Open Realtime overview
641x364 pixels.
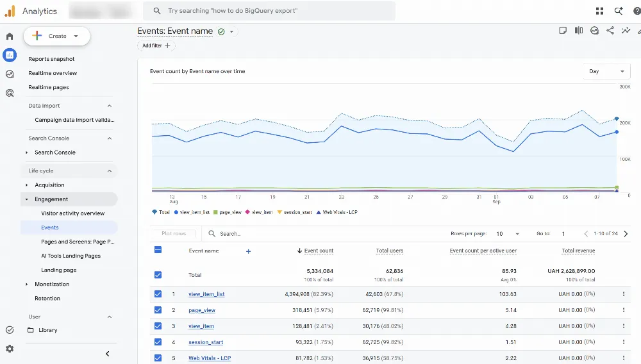tap(53, 73)
